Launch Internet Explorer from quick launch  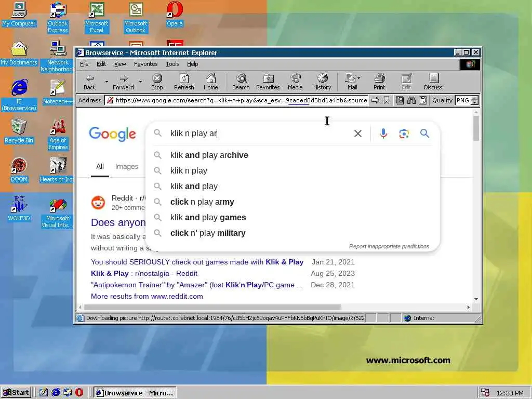56,393
